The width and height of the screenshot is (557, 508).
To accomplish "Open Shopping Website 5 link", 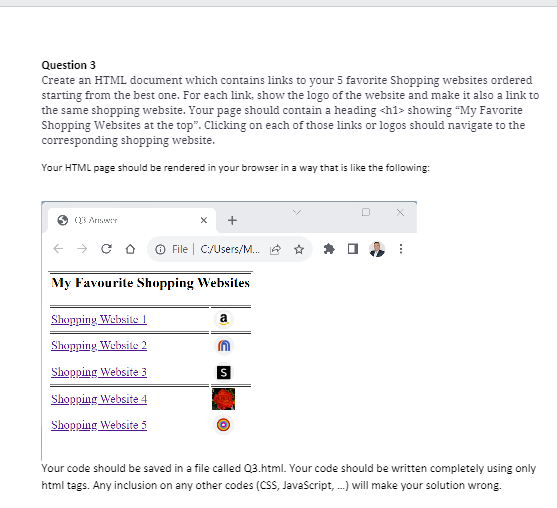I will click(99, 425).
